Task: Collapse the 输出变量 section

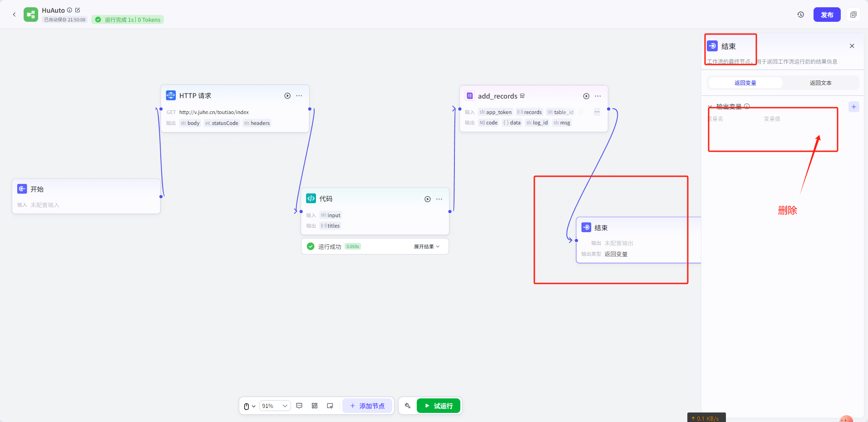Action: [x=710, y=107]
